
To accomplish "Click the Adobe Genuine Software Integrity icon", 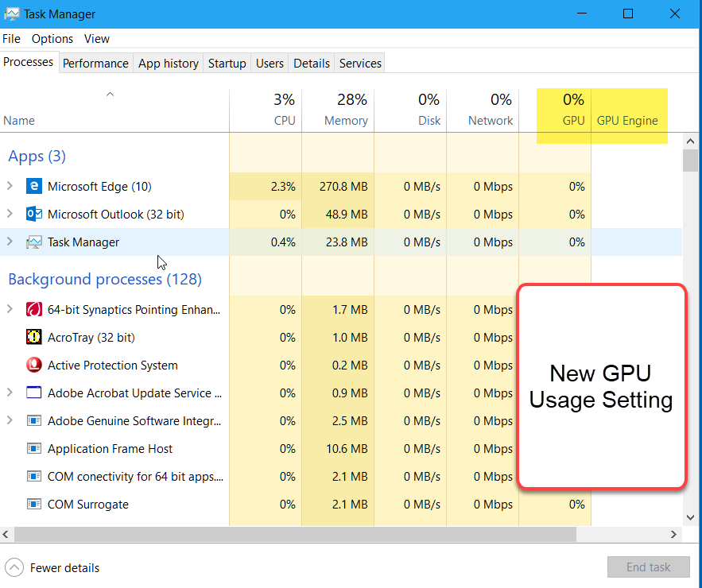I will point(34,420).
